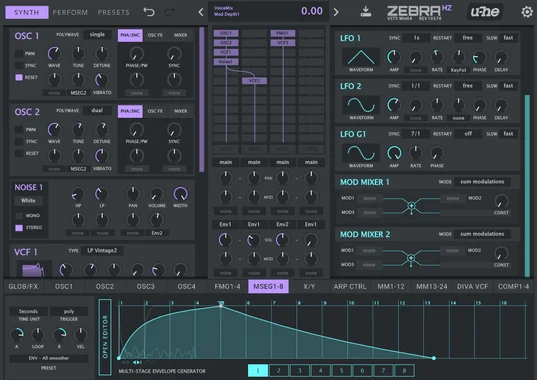The image size is (537, 380).
Task: Click the FMO1 module in the grid
Action: [283, 33]
